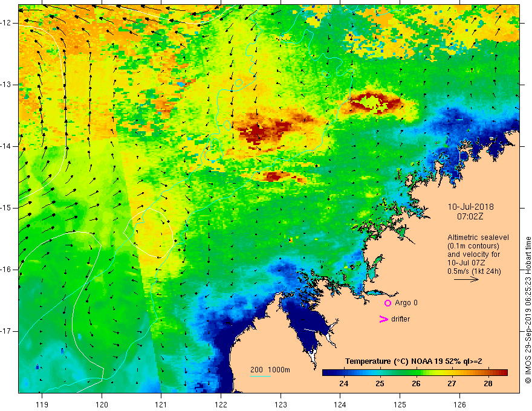Click the vertical IMOS copyright timestamp text
Screen dimensions: 532x411
click(x=528, y=310)
